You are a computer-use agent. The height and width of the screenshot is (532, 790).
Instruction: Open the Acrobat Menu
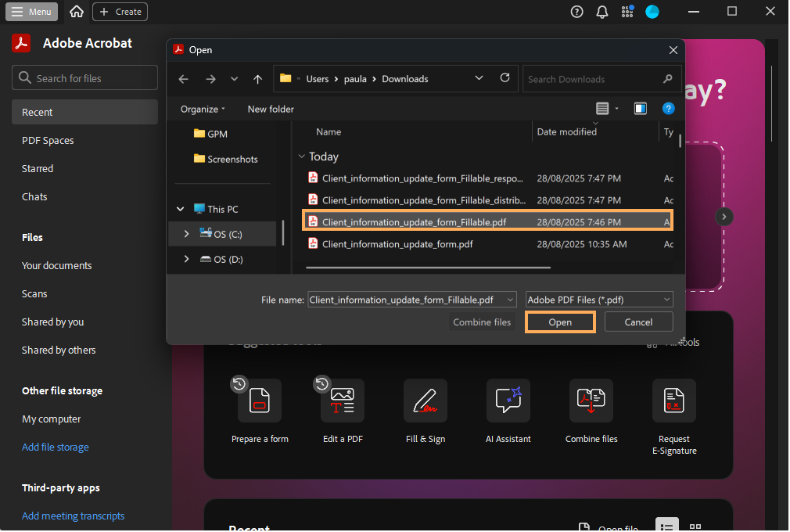[31, 12]
